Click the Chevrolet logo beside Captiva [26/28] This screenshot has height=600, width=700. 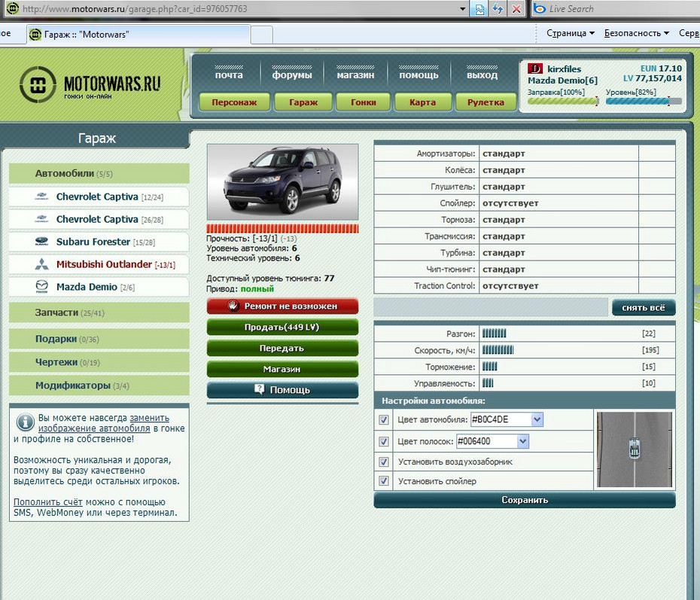pyautogui.click(x=41, y=219)
